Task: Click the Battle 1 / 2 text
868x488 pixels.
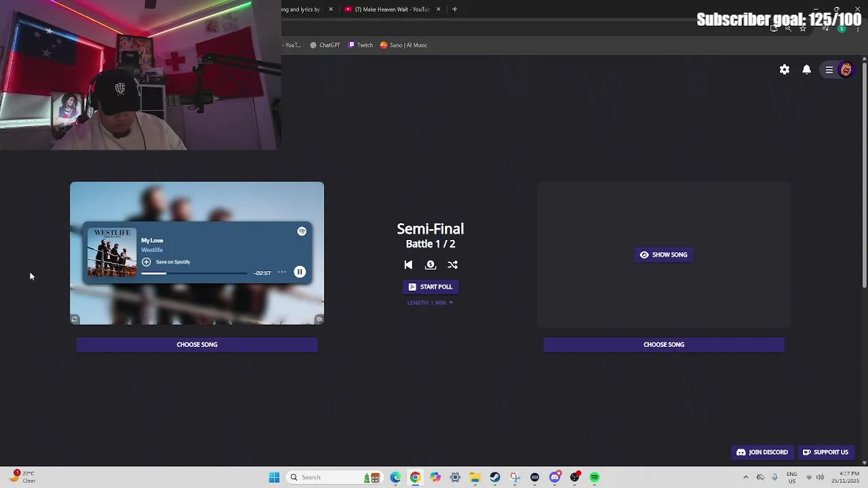Action: pyautogui.click(x=431, y=244)
